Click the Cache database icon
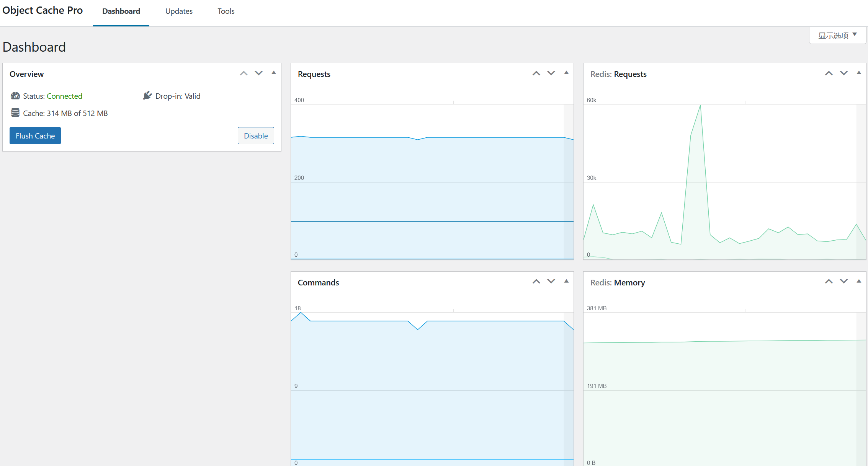 [x=15, y=112]
